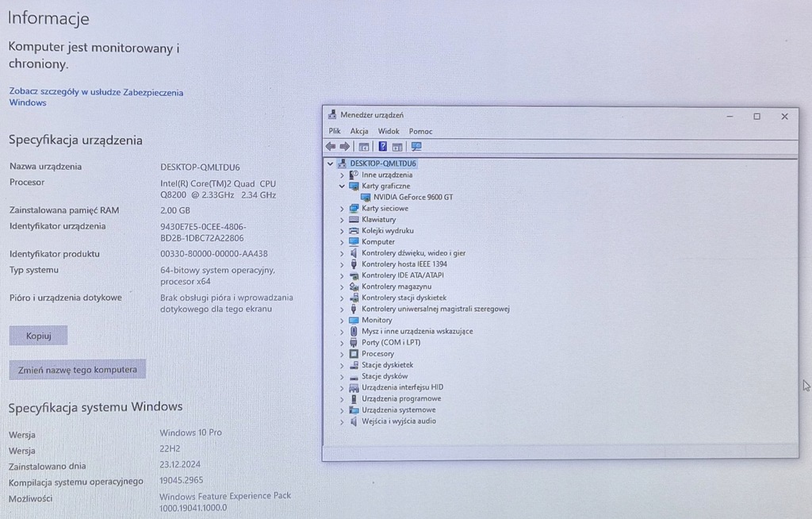Screen dimensions: 812x519
Task: Click the drive icon for Stacje dysków
Action: pos(354,377)
